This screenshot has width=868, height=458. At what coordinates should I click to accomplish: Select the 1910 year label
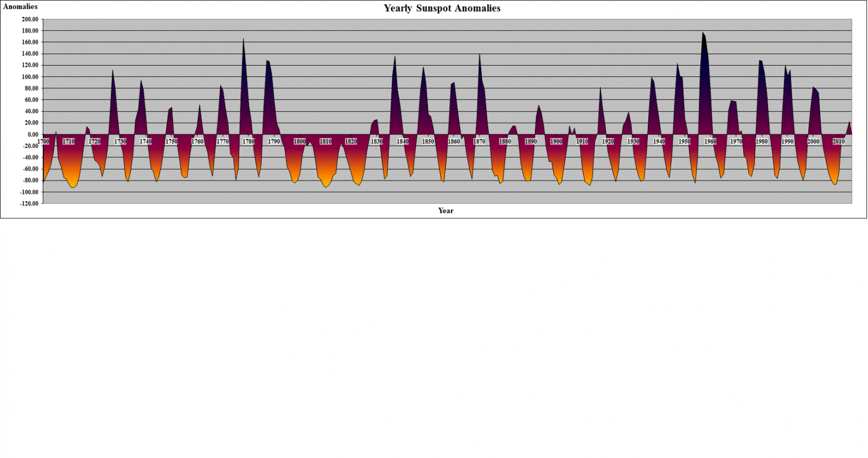(582, 141)
